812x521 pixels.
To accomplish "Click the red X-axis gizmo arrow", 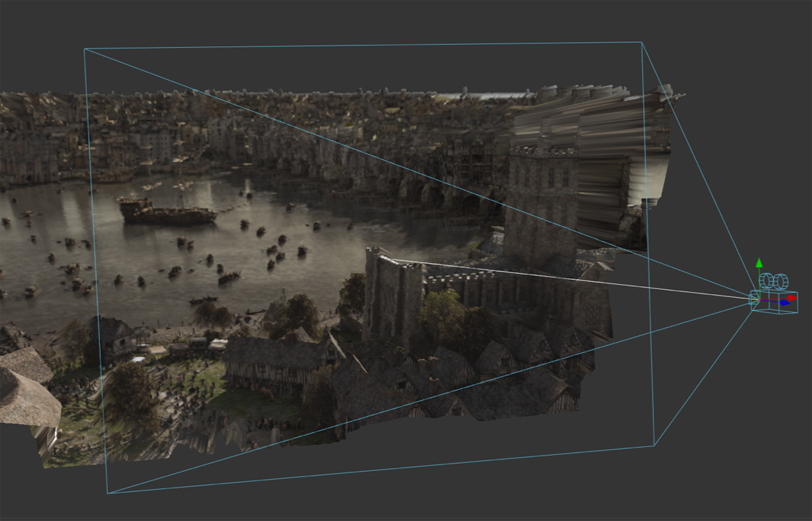I will click(792, 298).
